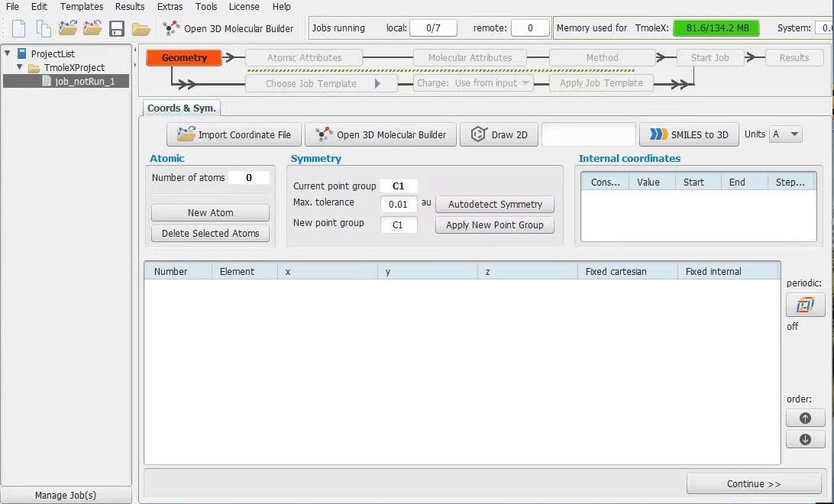Open the Extras menu
This screenshot has width=834, height=504.
point(170,6)
